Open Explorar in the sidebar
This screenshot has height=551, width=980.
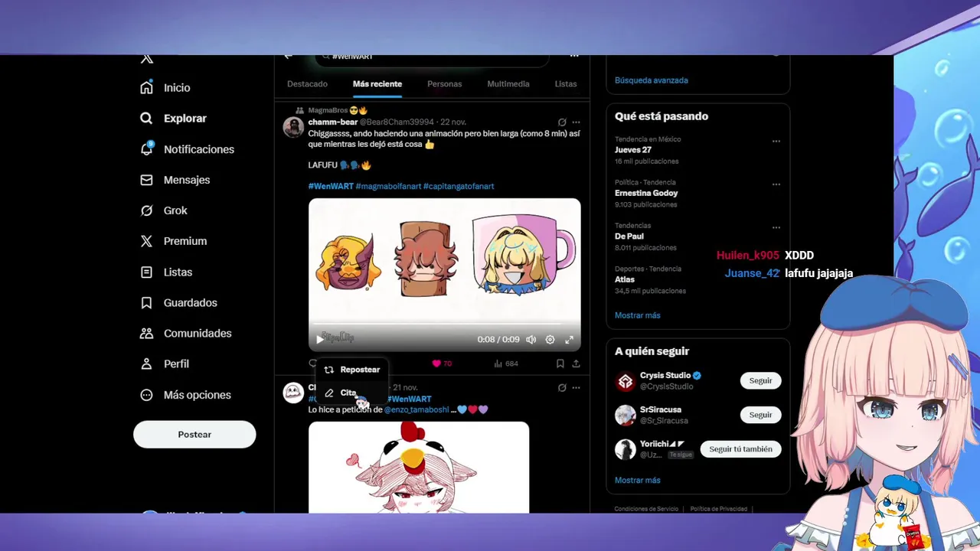point(174,119)
